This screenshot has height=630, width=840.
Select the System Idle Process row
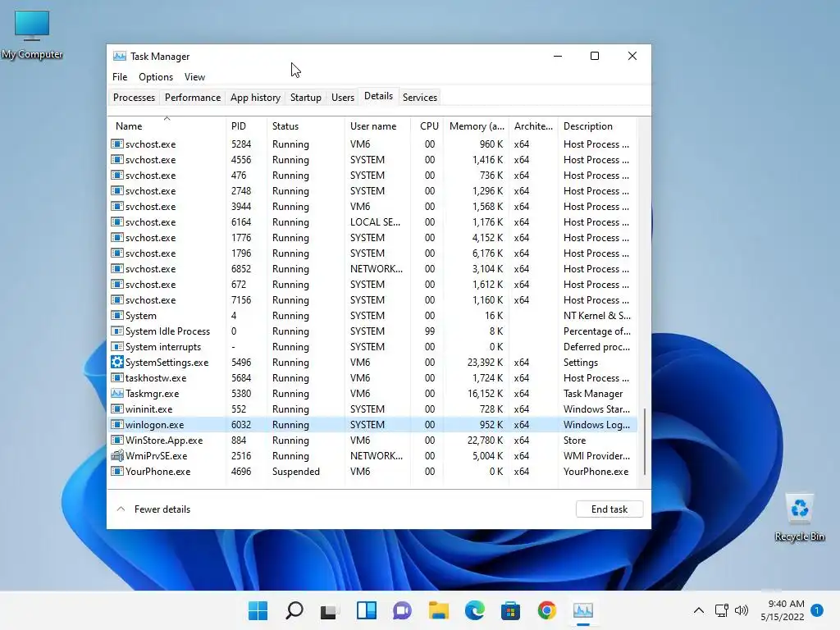373,331
